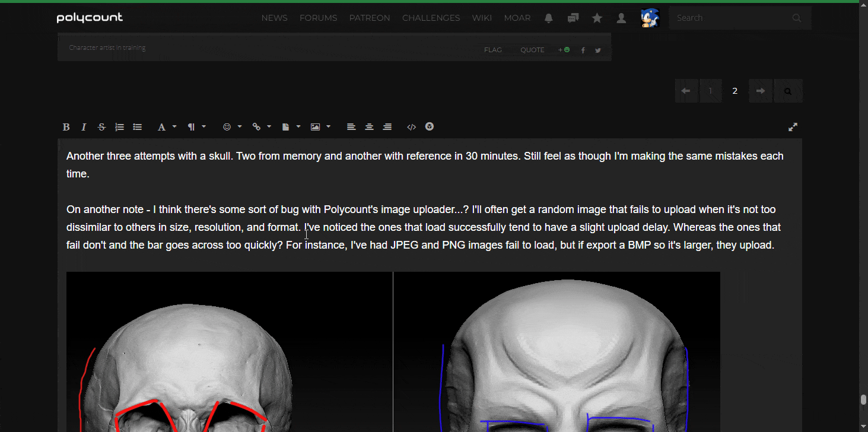Open the account profile silhouette icon

pos(621,18)
